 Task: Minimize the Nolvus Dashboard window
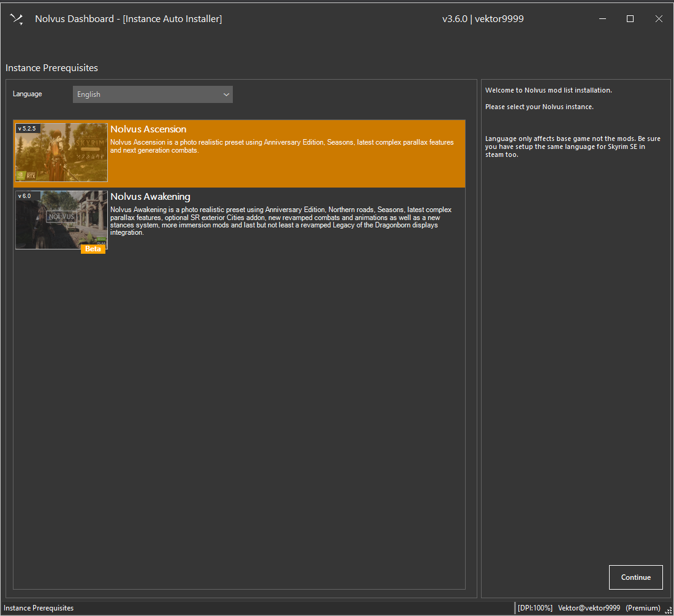[x=602, y=19]
